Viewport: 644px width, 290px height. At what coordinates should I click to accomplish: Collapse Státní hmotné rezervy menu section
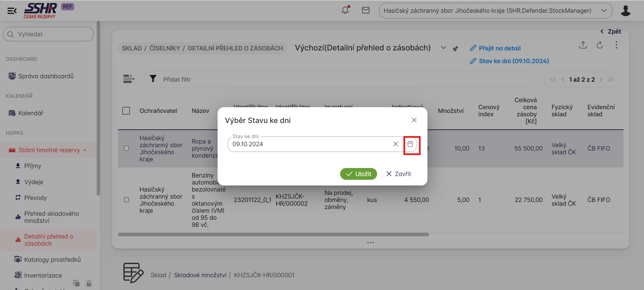point(85,150)
